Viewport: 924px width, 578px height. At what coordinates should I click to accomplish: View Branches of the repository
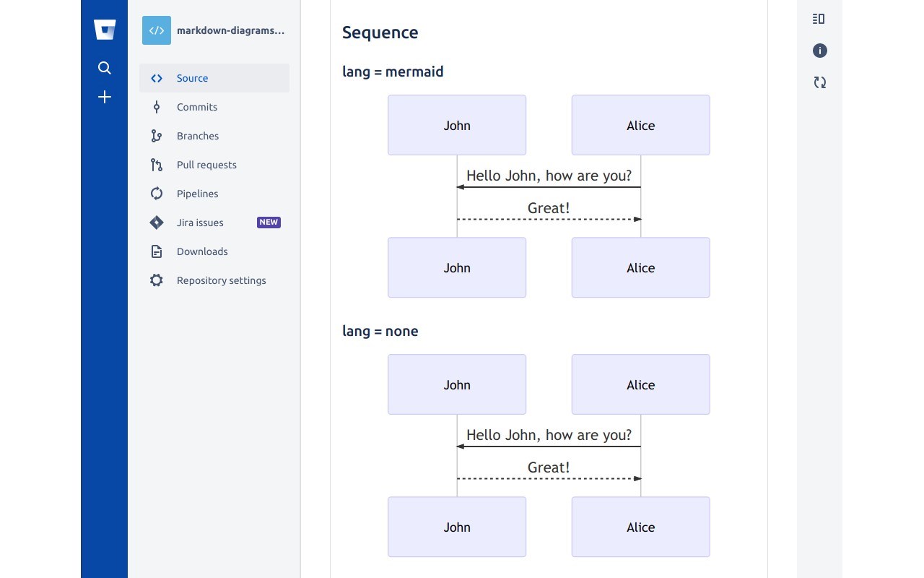[198, 136]
